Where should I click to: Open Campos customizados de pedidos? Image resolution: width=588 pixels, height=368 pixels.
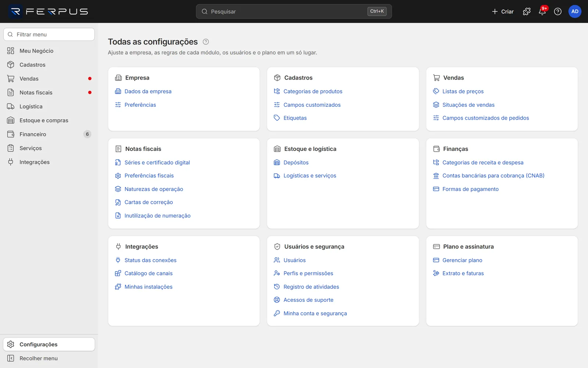tap(485, 118)
